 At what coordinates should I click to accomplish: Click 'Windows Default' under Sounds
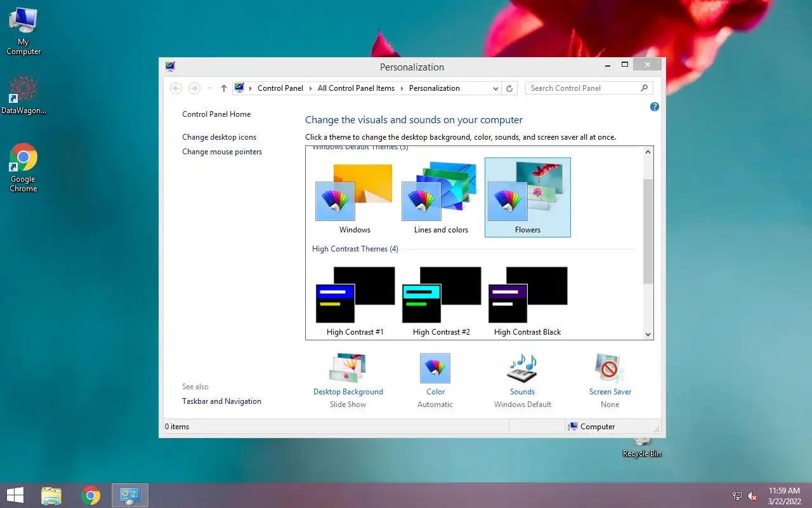tap(523, 404)
